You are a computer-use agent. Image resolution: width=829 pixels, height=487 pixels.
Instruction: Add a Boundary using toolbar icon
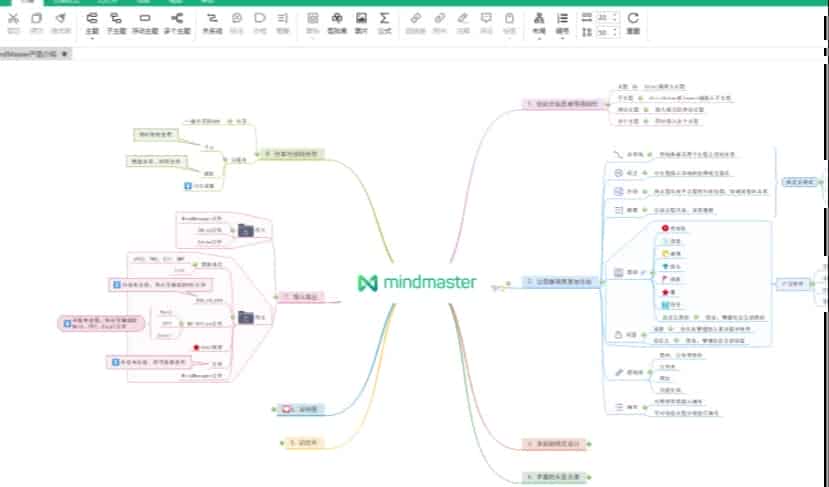pyautogui.click(x=260, y=19)
